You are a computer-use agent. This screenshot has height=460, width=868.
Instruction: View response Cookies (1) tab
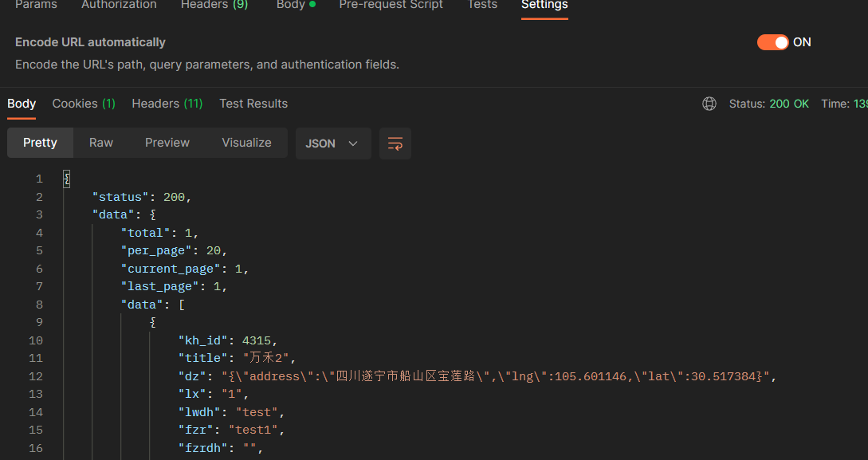click(x=84, y=104)
